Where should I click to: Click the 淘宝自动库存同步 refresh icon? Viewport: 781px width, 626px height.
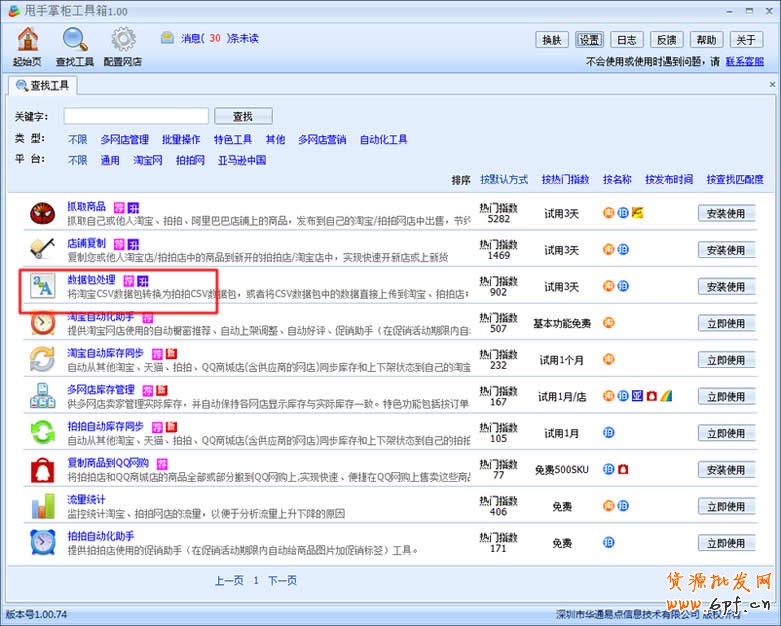click(x=42, y=359)
